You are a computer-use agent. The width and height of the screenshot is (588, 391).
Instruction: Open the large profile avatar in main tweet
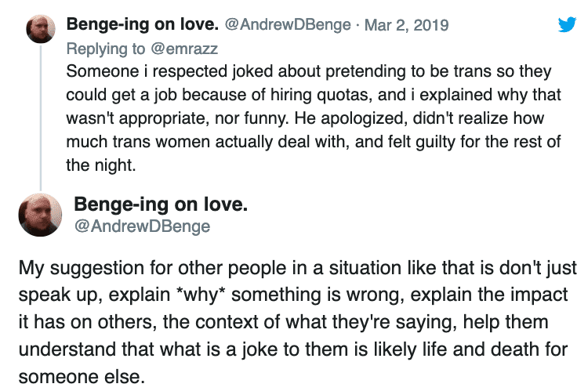[x=39, y=215]
